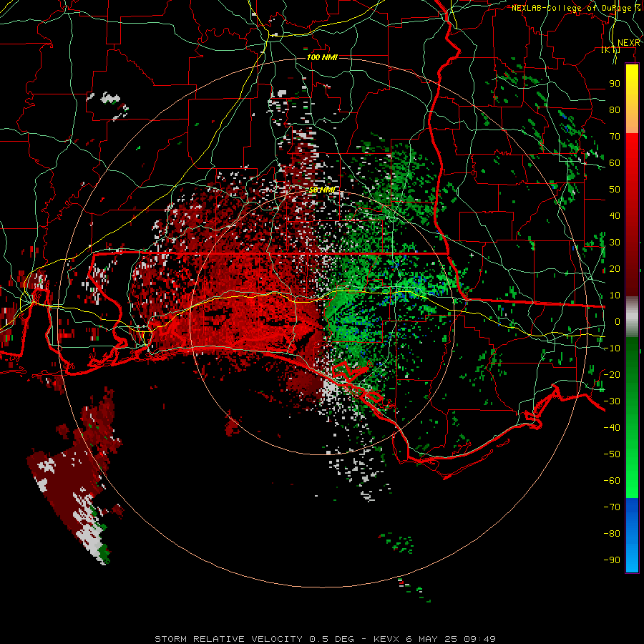Pick the gray zero-velocity color bar segment
This screenshot has width=644, height=644.
(x=632, y=317)
